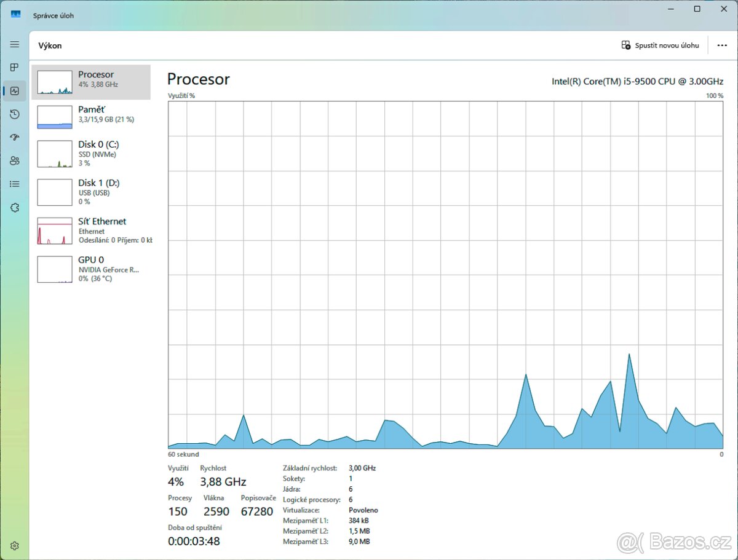738x560 pixels.
Task: Click the large CPU usage graph
Action: point(446,274)
